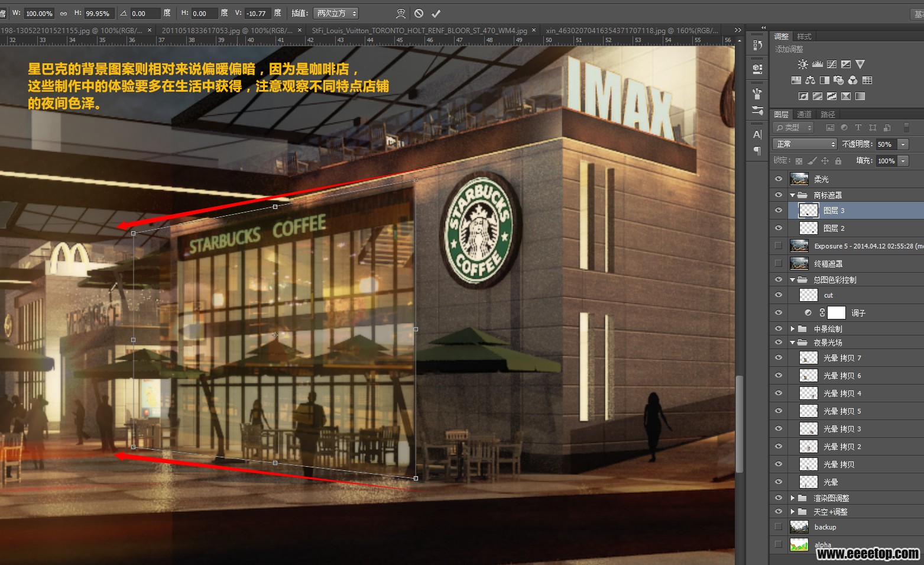Add a Brightness/Contrast adjustment

point(803,64)
